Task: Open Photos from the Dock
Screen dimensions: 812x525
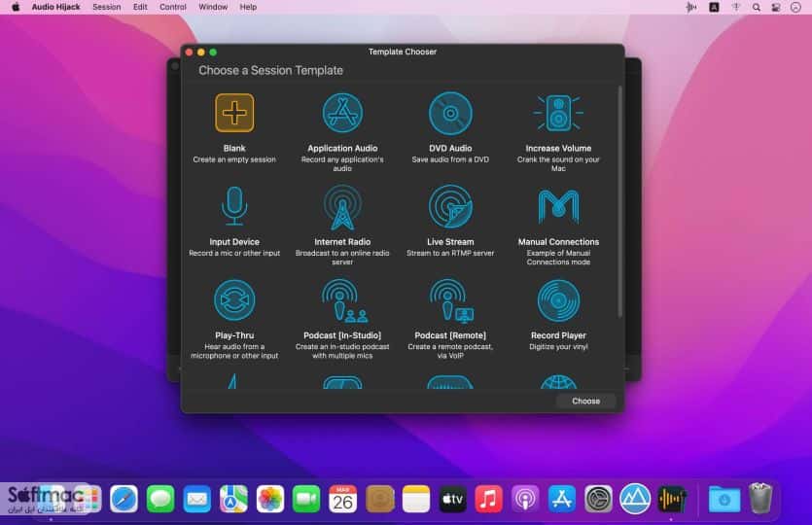Action: pos(270,499)
